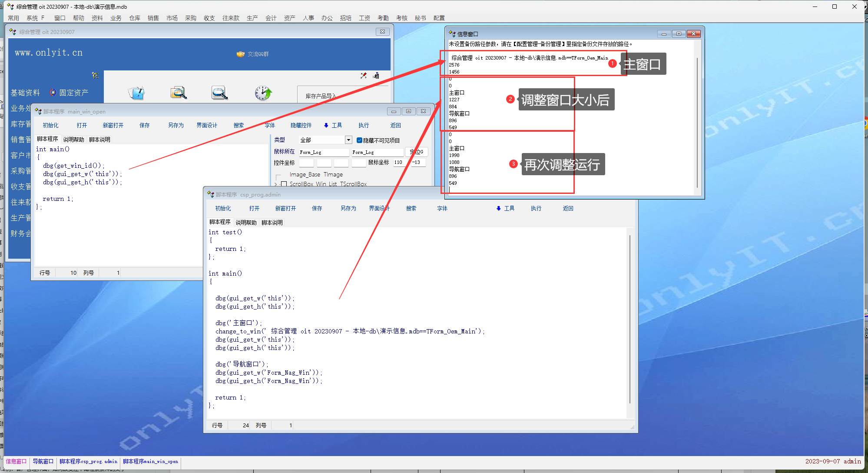Click the 固定资产 icon

point(53,92)
